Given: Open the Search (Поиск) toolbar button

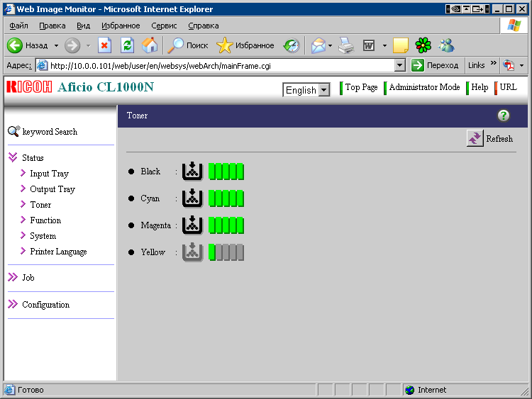Looking at the screenshot, I should tap(188, 45).
